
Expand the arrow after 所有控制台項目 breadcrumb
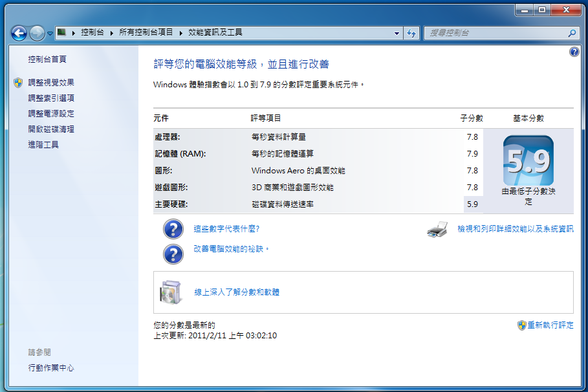(x=180, y=33)
